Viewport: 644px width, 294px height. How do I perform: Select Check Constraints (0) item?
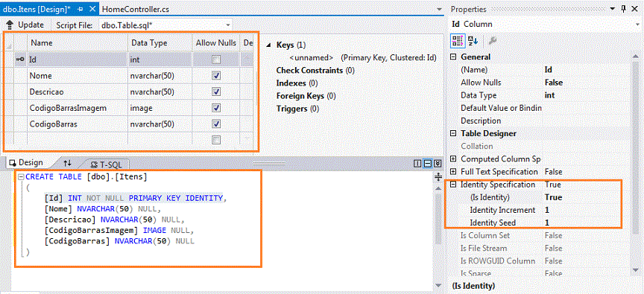coord(315,71)
